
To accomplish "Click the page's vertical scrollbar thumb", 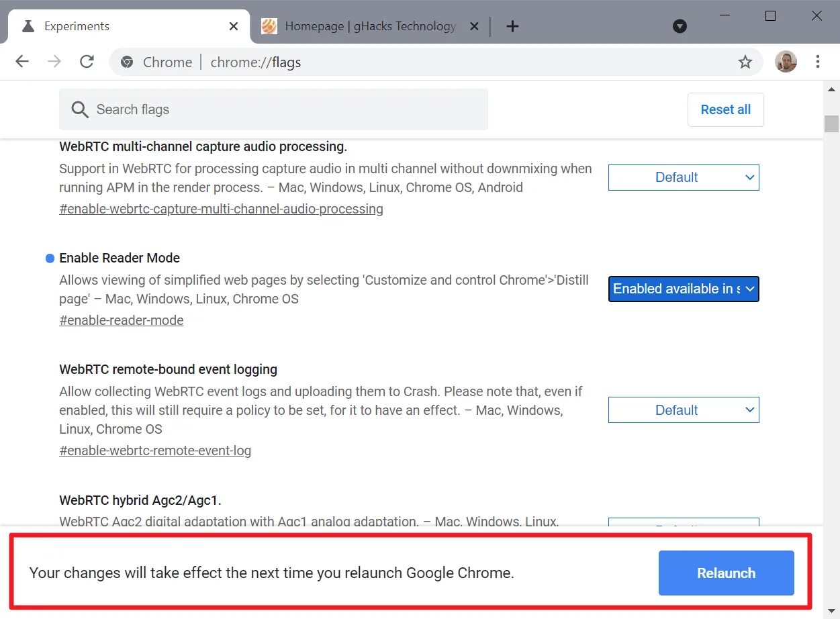I will (832, 124).
